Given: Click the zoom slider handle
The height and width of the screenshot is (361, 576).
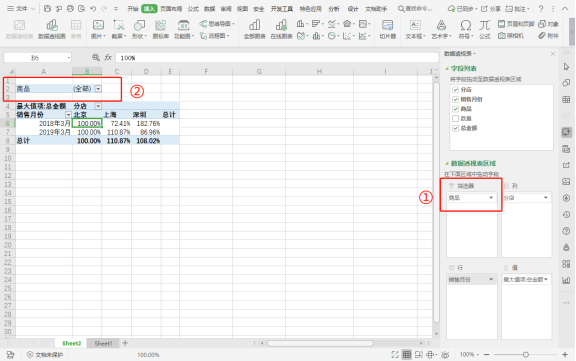Looking at the screenshot, I should [x=526, y=355].
